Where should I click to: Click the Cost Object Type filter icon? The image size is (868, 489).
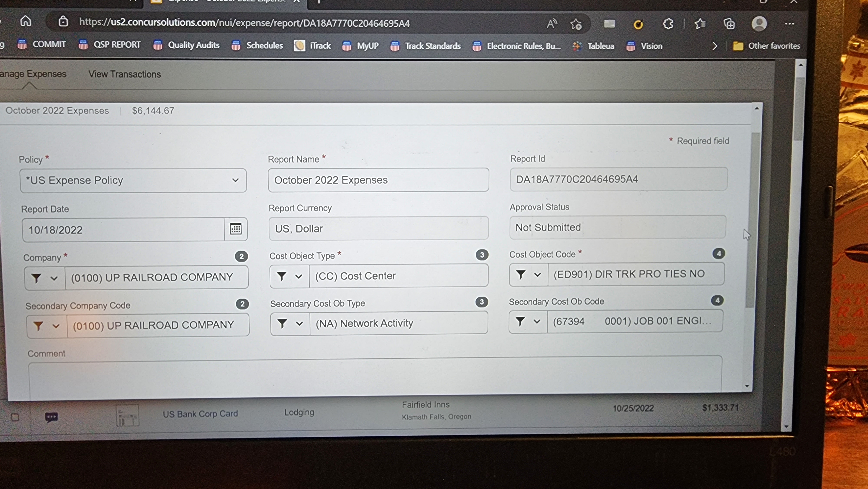[x=281, y=276]
